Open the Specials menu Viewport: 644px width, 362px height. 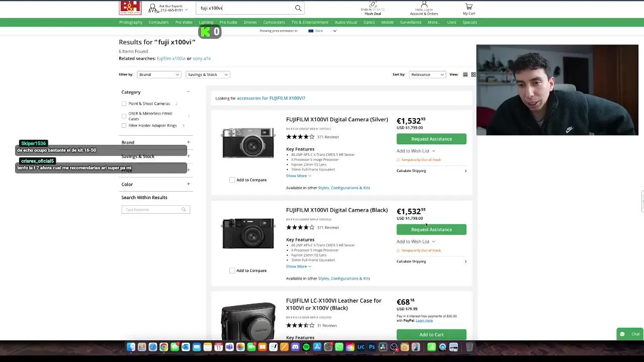(469, 22)
